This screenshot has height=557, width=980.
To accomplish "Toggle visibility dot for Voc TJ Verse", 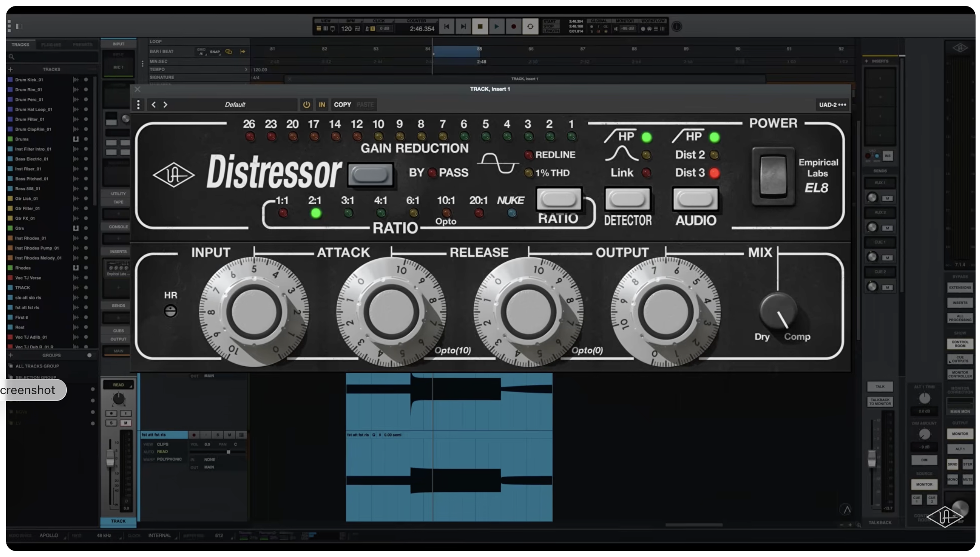I will 86,278.
